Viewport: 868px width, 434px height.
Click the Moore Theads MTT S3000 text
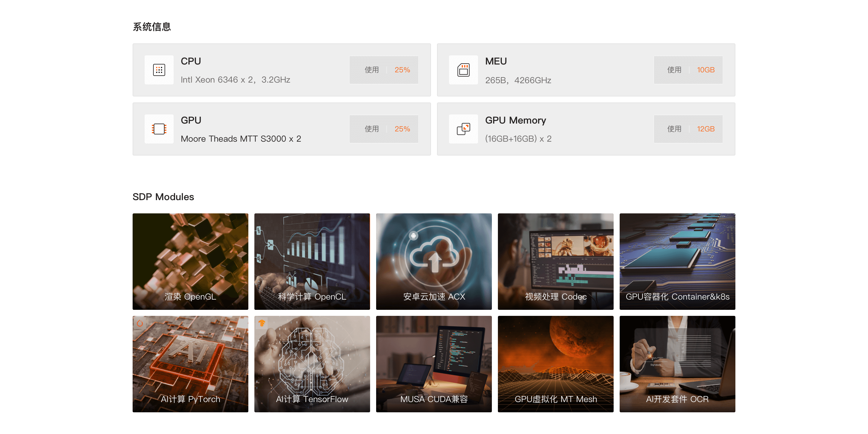click(x=241, y=139)
